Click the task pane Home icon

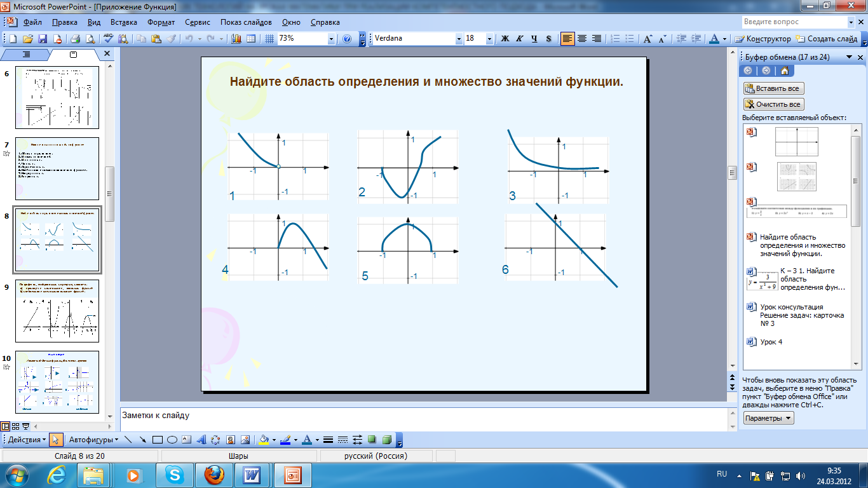click(785, 71)
